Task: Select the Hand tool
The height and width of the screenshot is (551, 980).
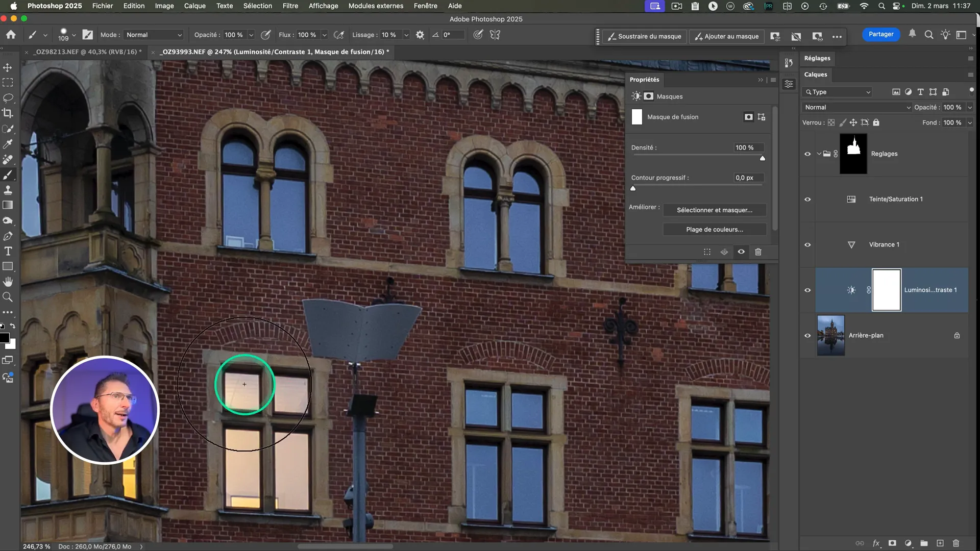Action: 8,282
